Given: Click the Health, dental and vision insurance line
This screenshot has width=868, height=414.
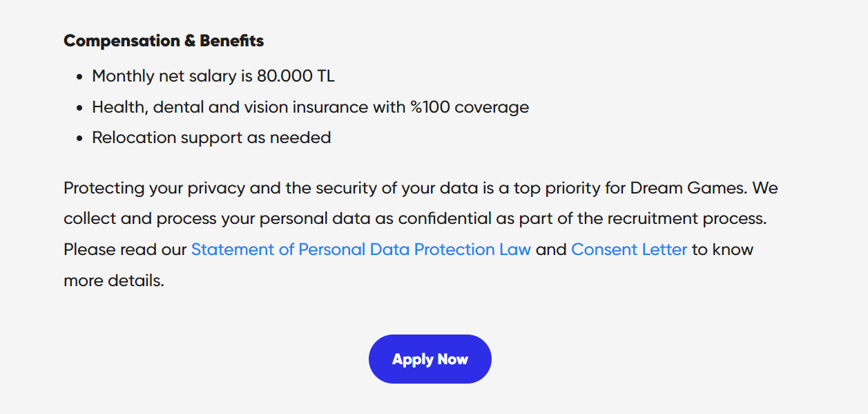Looking at the screenshot, I should (311, 107).
